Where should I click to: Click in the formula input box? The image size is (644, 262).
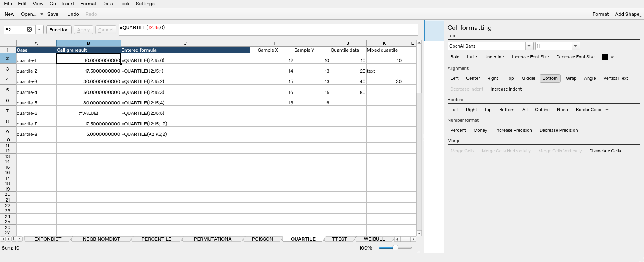268,30
